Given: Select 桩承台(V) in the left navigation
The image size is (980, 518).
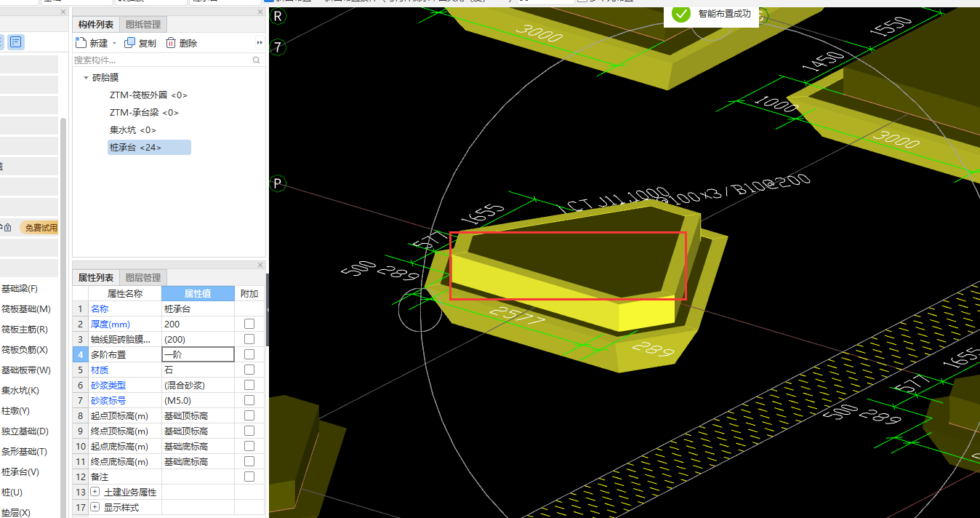Looking at the screenshot, I should pyautogui.click(x=20, y=472).
